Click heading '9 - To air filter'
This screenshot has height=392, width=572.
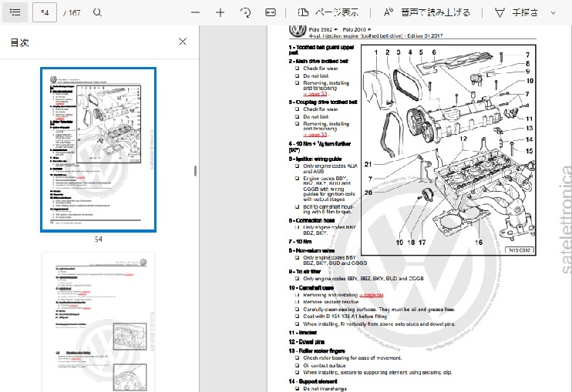(305, 271)
